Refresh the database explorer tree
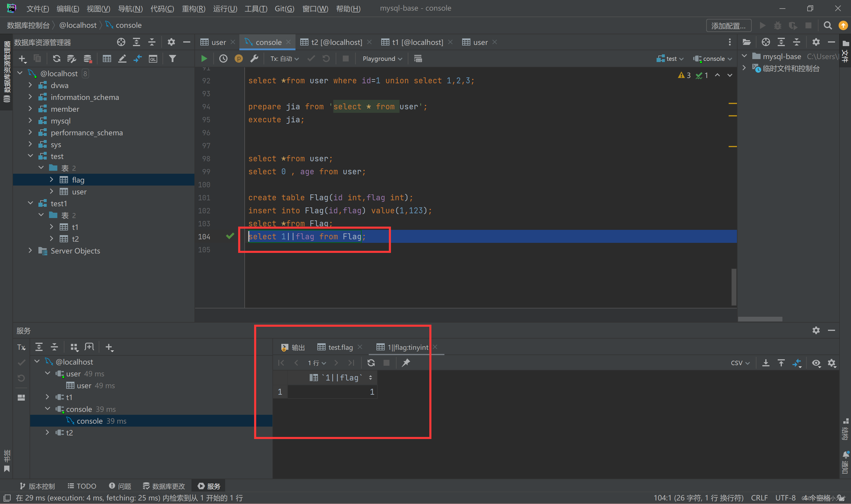851x504 pixels. (x=56, y=59)
